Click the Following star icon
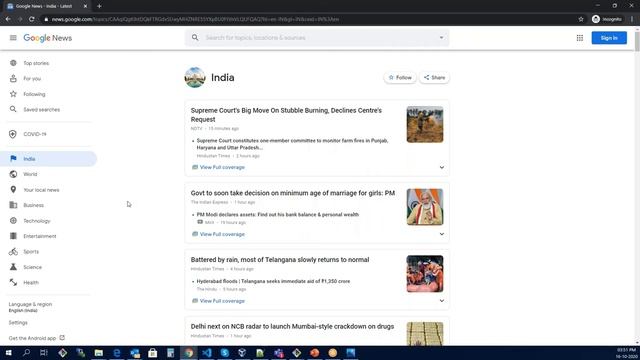The width and height of the screenshot is (640, 360). [13, 94]
